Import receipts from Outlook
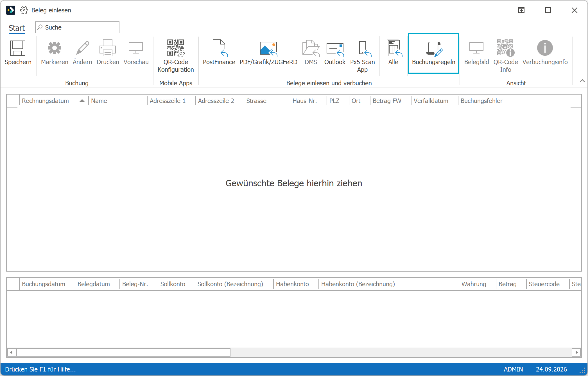This screenshot has width=588, height=376. tap(335, 53)
